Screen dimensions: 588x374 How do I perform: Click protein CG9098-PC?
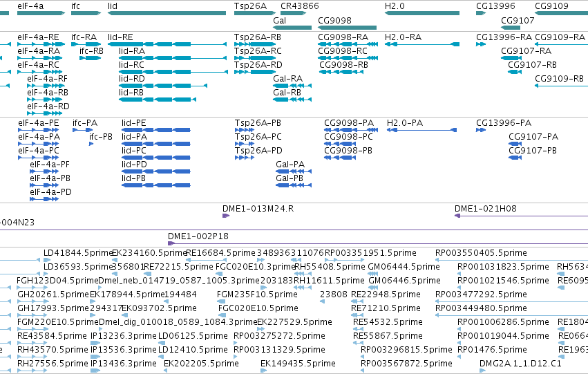point(348,137)
